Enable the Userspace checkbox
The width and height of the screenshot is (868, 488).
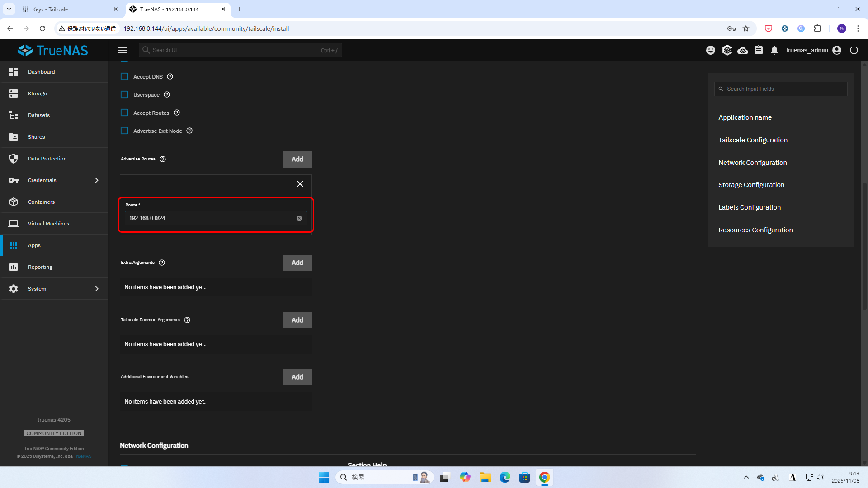coord(124,95)
